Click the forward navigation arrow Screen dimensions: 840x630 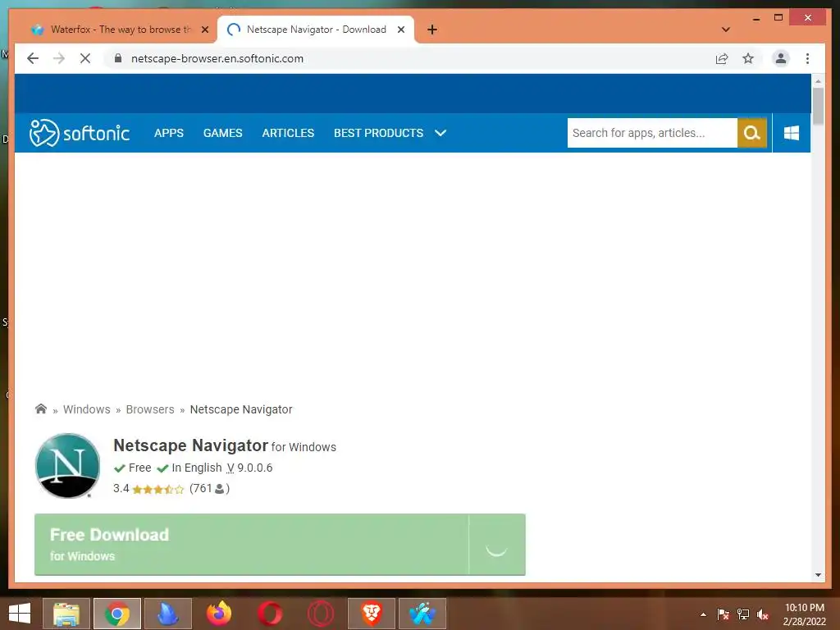click(59, 58)
